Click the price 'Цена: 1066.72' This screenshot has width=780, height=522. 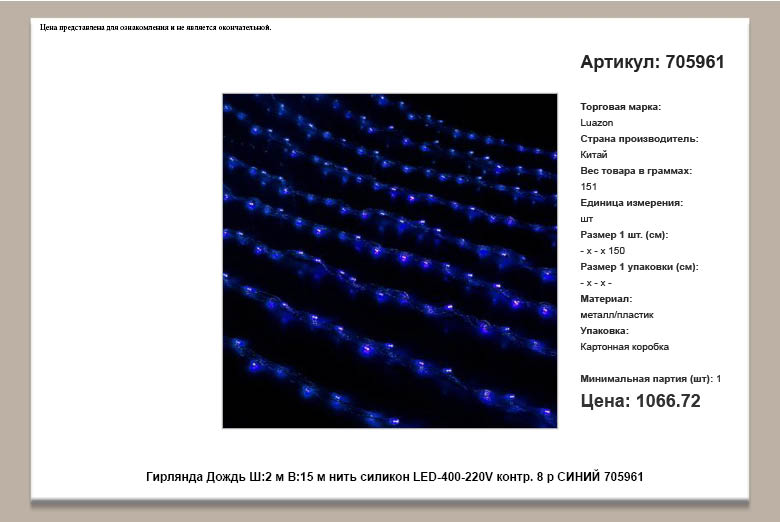(x=640, y=401)
